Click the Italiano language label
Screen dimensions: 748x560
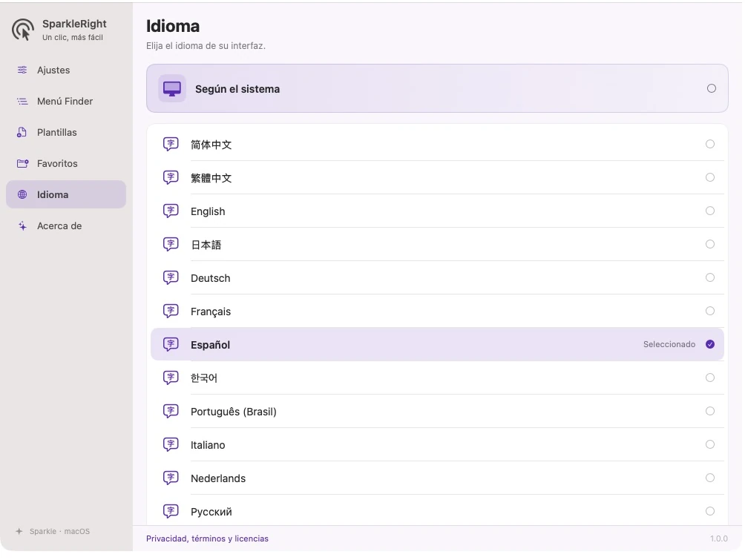pos(208,445)
